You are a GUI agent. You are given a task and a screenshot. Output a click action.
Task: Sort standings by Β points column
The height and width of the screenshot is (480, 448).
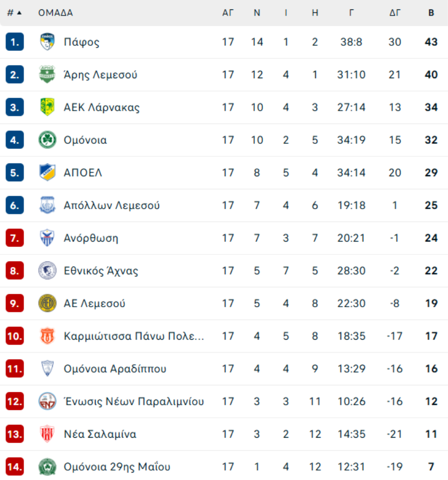(x=431, y=13)
